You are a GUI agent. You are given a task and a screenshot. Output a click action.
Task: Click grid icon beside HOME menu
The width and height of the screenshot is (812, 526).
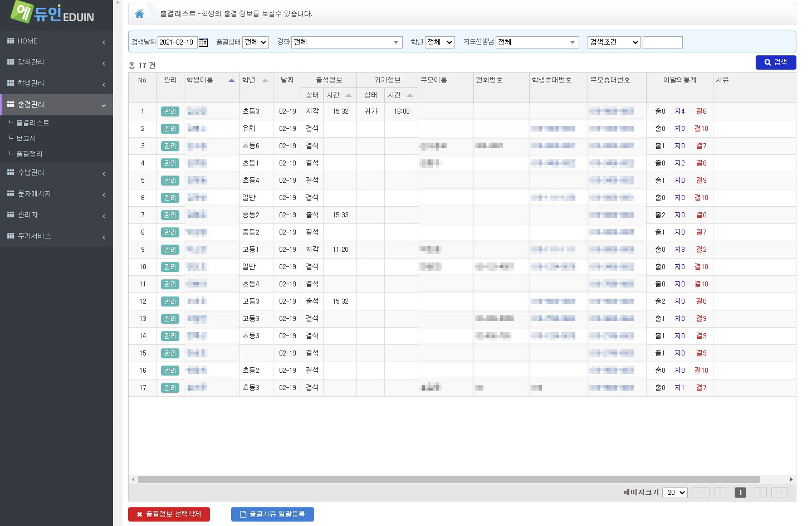[x=11, y=41]
